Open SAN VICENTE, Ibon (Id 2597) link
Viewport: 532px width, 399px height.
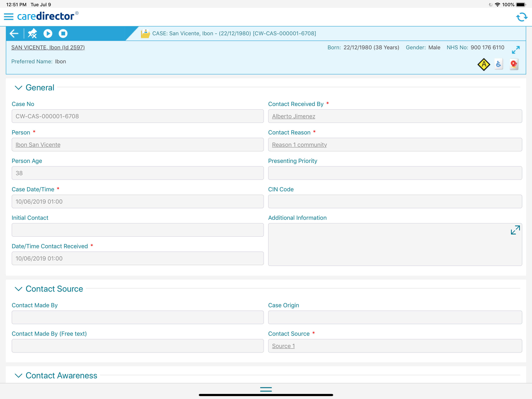[x=48, y=47]
